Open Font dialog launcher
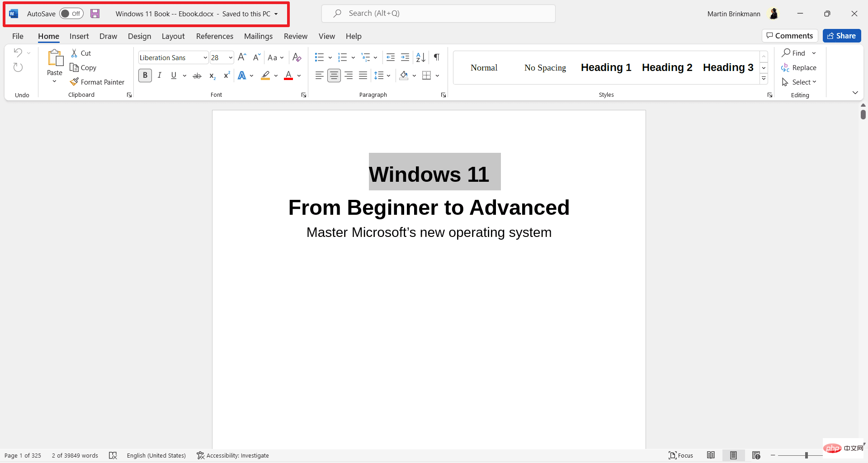 304,95
